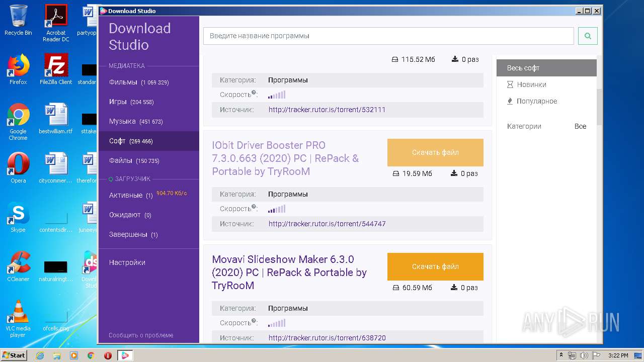
Task: Select the Софт section in sidebar
Action: tap(149, 141)
